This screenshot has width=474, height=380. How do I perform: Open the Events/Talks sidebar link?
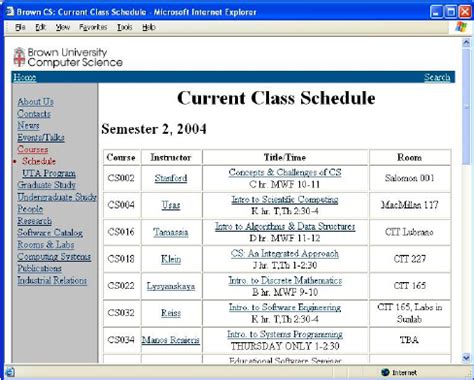[41, 137]
